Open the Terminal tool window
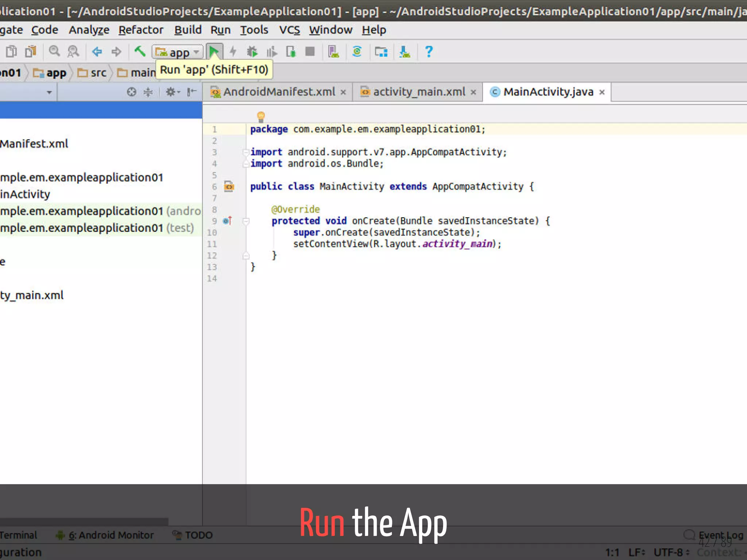Image resolution: width=747 pixels, height=560 pixels. [x=19, y=535]
